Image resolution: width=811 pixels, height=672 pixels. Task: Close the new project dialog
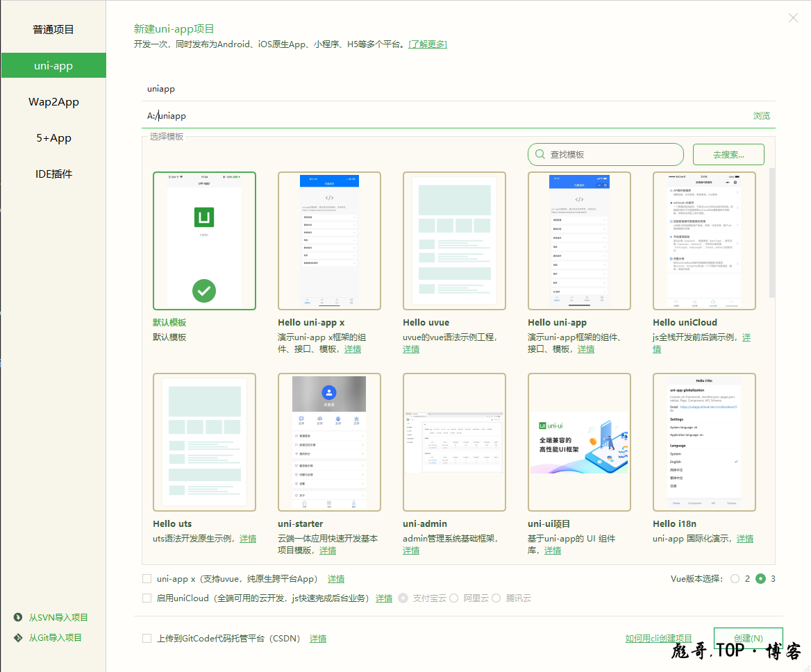pyautogui.click(x=793, y=18)
